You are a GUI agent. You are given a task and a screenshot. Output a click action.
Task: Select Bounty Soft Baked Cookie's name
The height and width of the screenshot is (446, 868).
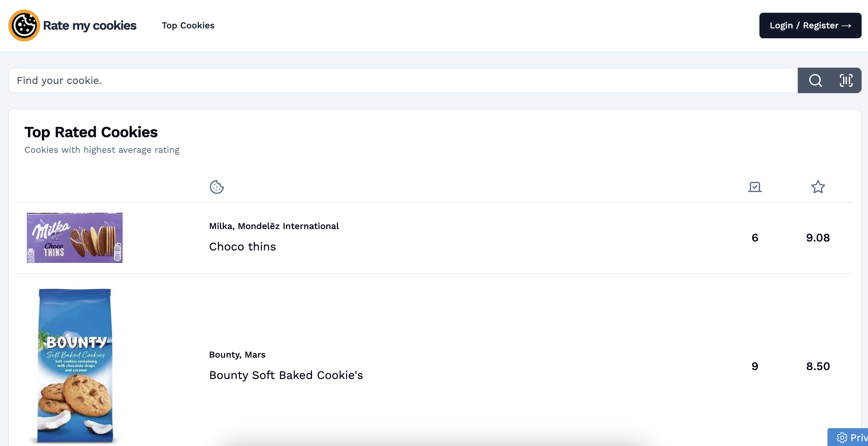286,375
